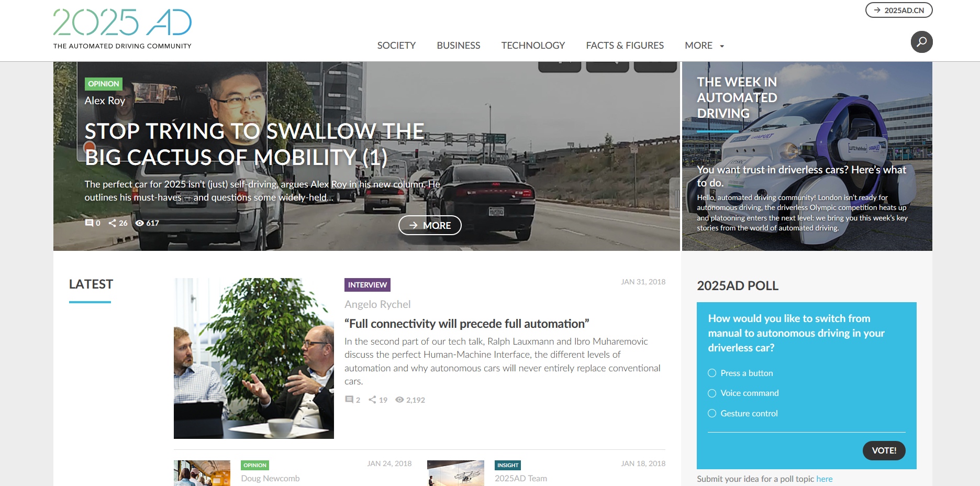Click the hero article share icon
This screenshot has height=486, width=980.
pyautogui.click(x=112, y=223)
